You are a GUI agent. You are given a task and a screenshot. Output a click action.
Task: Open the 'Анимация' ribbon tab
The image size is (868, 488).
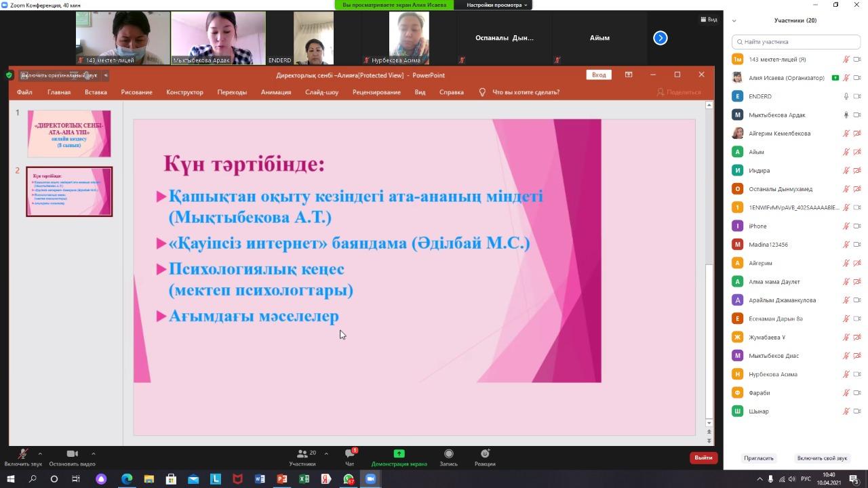coord(275,92)
